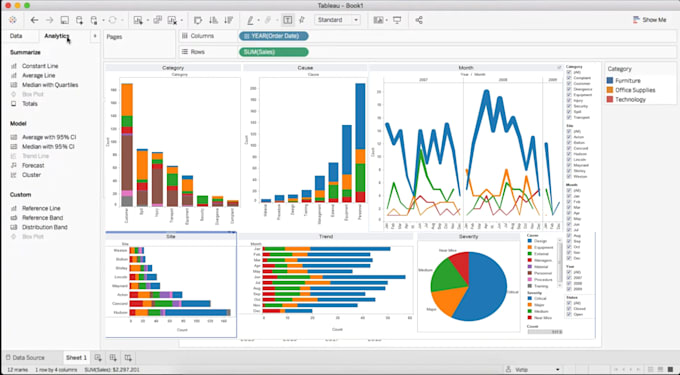Viewport: 680px width, 375px height.
Task: Toggle the Jan month checkbox
Action: click(x=569, y=196)
